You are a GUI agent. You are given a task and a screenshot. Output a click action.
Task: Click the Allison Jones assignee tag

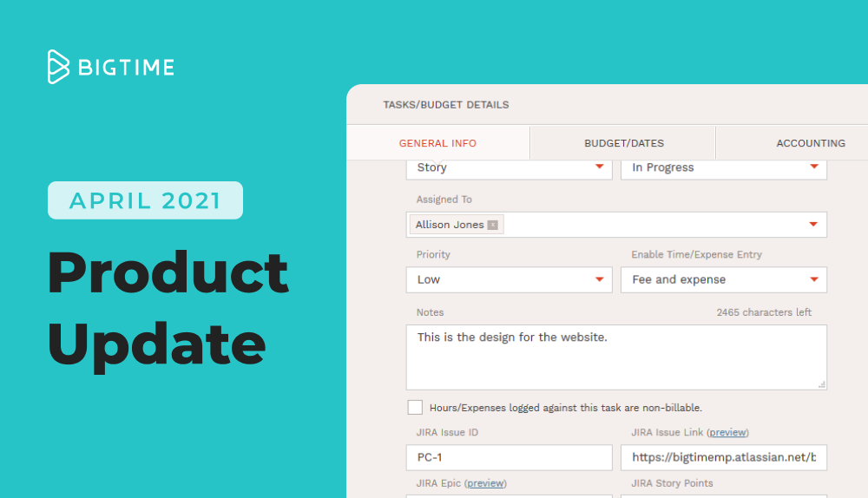pyautogui.click(x=457, y=225)
